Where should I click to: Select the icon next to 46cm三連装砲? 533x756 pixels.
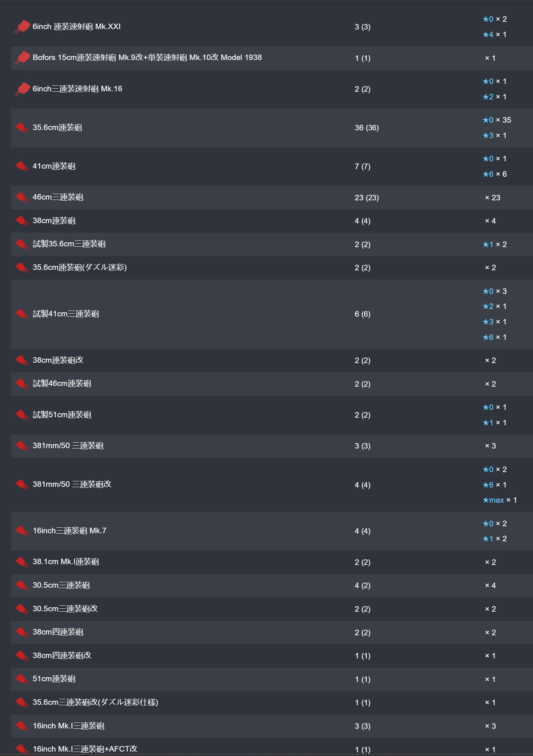22,197
